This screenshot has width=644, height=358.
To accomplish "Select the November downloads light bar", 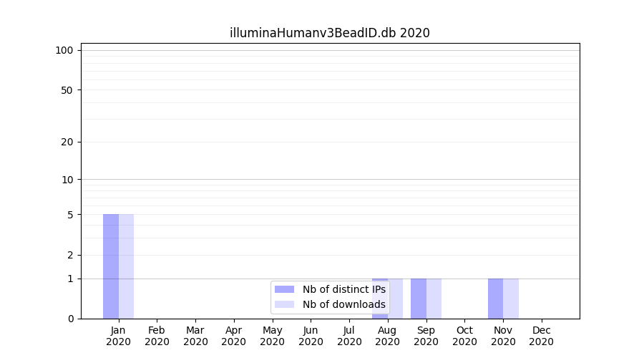I will point(511,298).
